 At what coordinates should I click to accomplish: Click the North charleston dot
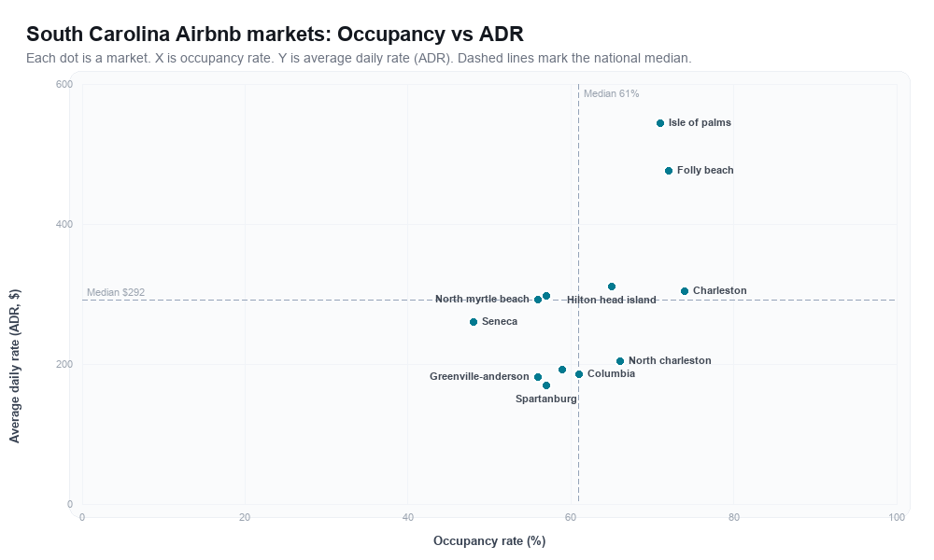pos(620,361)
